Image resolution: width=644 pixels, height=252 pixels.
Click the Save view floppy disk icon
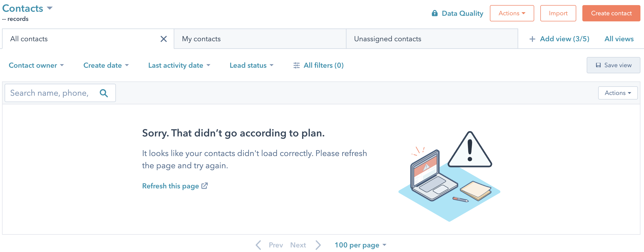[x=598, y=65]
